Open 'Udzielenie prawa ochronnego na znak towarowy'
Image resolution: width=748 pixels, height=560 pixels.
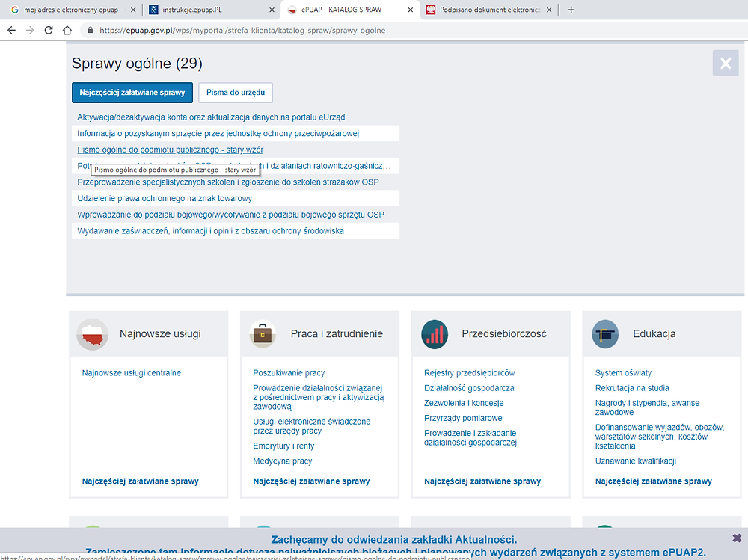[165, 198]
